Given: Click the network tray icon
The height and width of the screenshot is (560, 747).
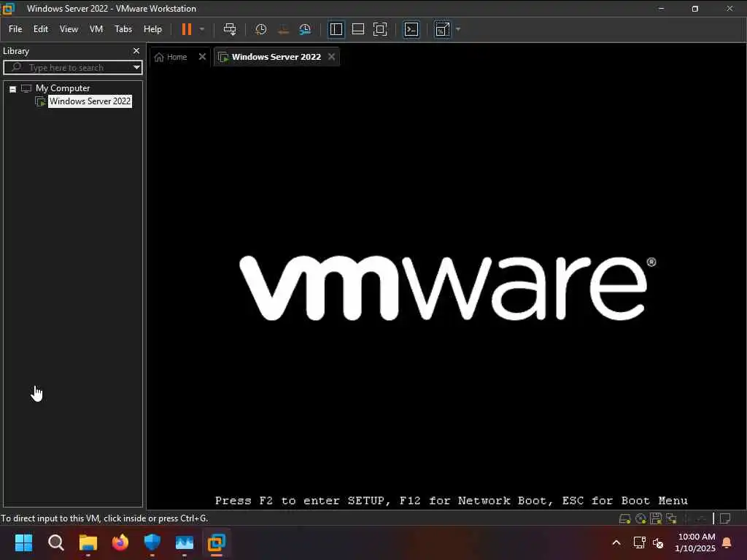Looking at the screenshot, I should click(639, 542).
